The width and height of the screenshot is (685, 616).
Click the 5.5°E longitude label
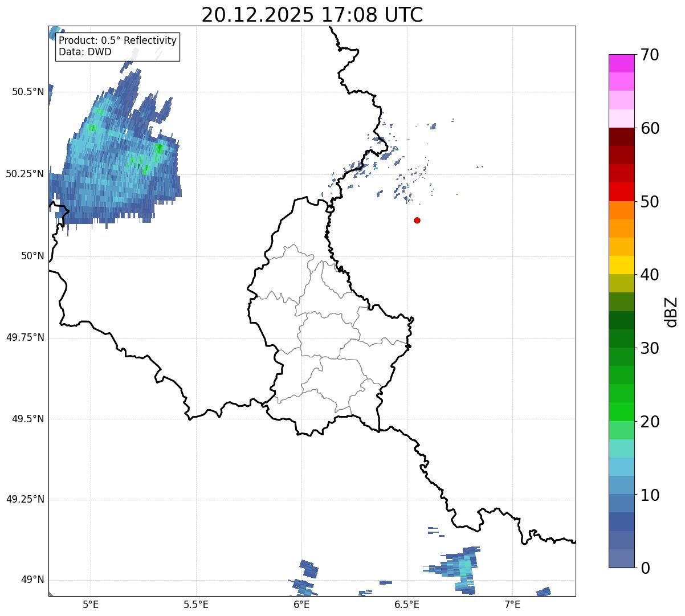click(196, 605)
